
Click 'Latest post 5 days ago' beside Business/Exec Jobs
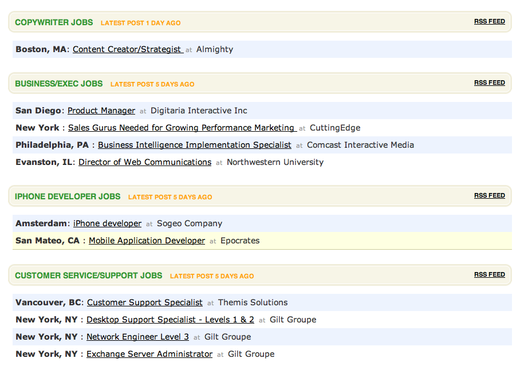pos(152,84)
